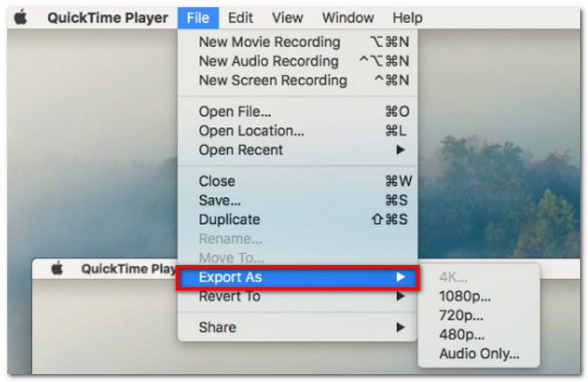Choose New Audio Recording
Viewport: 588px width, 382px height.
[x=298, y=61]
